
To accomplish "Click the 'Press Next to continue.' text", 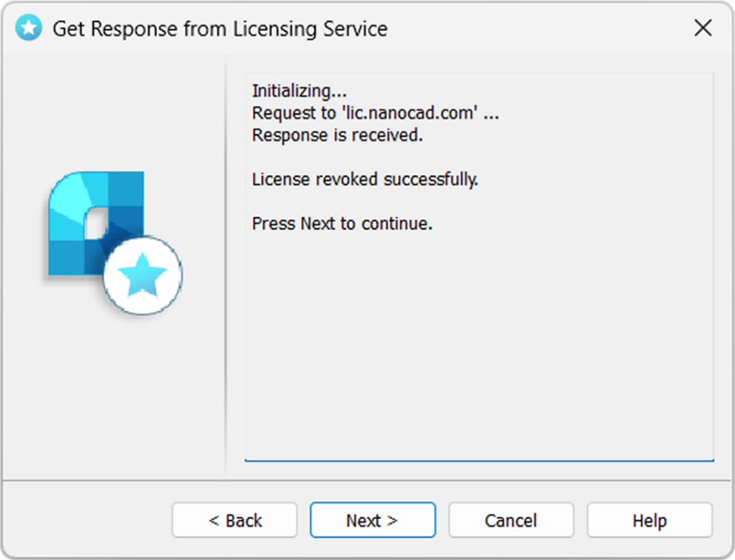I will (342, 223).
